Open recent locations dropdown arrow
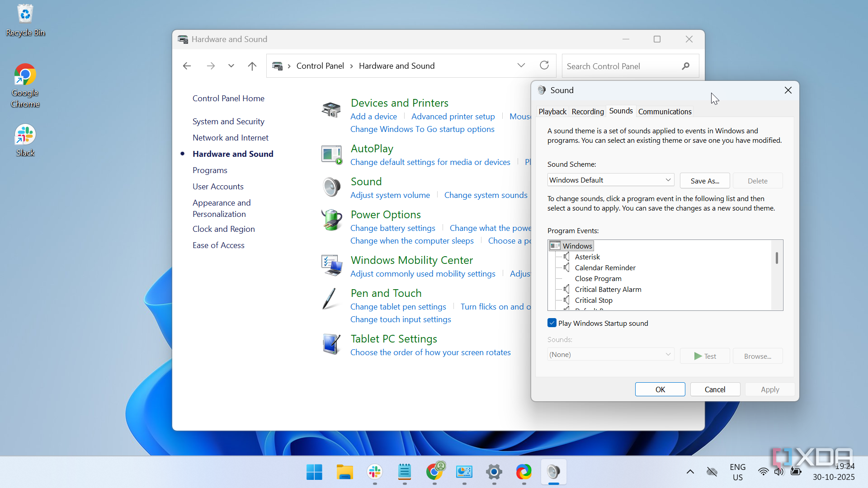 231,66
